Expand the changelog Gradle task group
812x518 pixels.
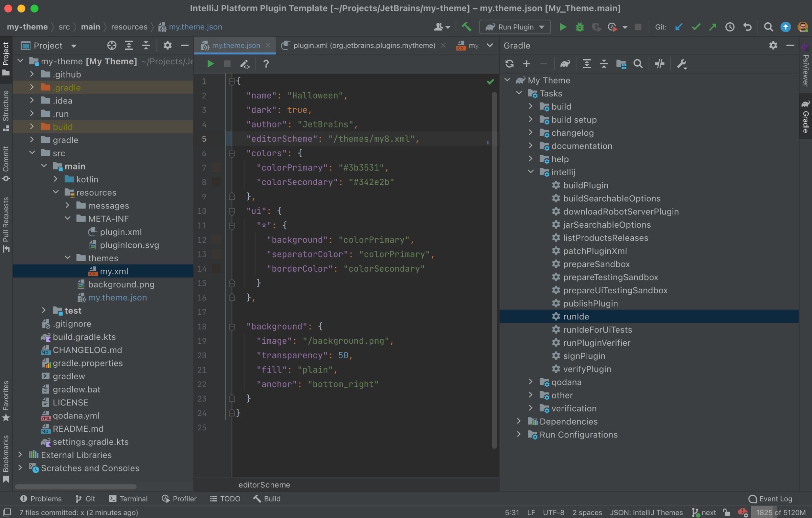[x=531, y=132]
